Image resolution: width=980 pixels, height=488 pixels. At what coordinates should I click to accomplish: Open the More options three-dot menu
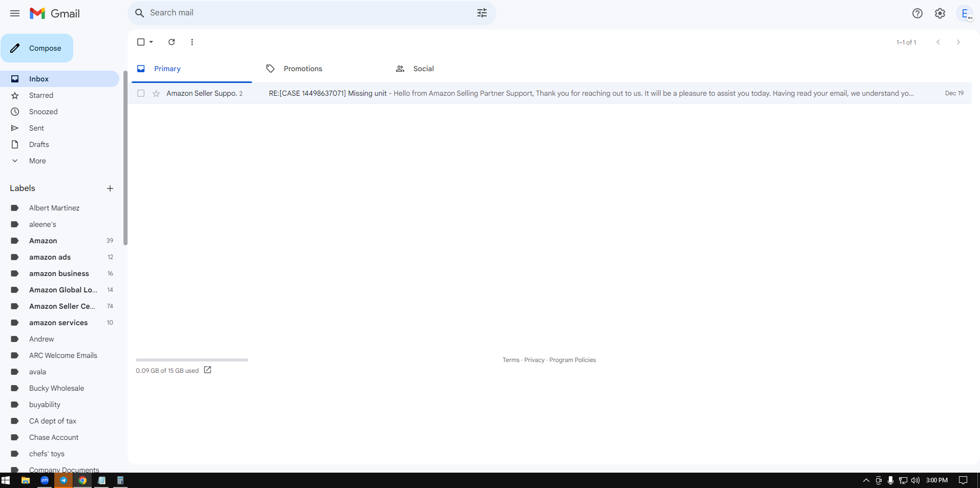pyautogui.click(x=192, y=42)
